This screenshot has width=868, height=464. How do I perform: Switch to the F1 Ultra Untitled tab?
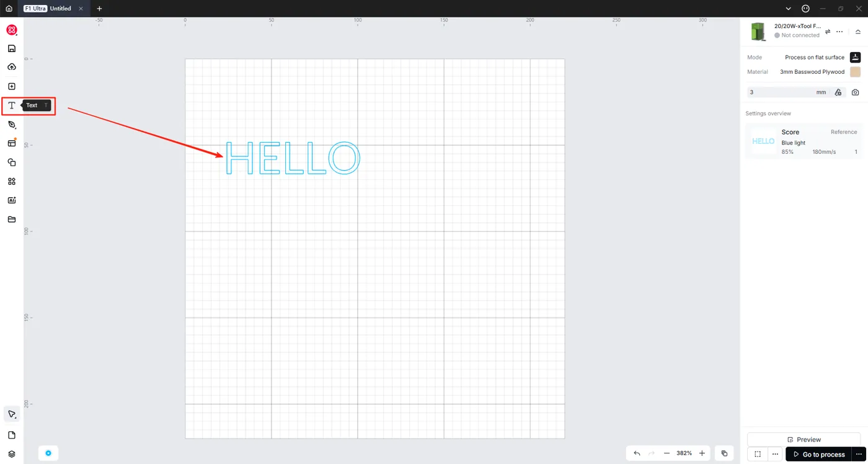point(48,9)
